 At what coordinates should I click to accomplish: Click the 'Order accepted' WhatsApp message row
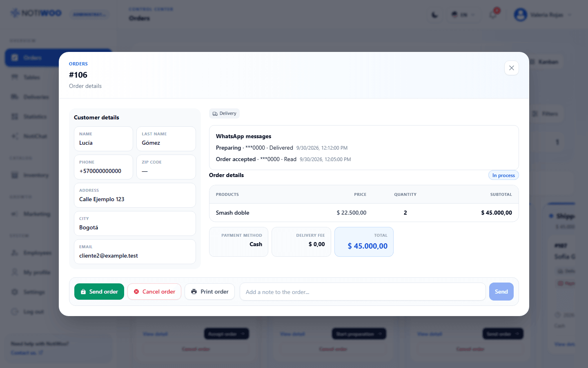coord(283,159)
